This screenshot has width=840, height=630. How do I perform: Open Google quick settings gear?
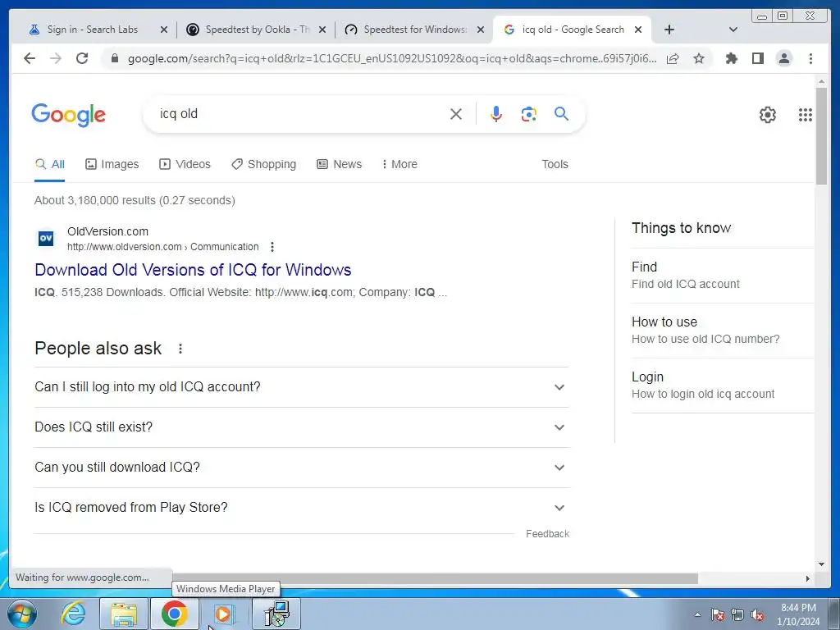point(768,115)
